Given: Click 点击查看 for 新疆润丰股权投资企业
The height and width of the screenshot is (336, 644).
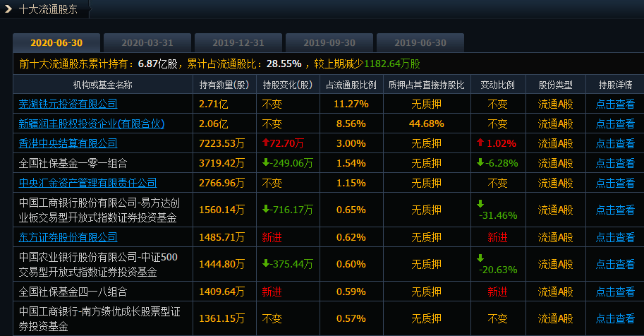Looking at the screenshot, I should 615,124.
